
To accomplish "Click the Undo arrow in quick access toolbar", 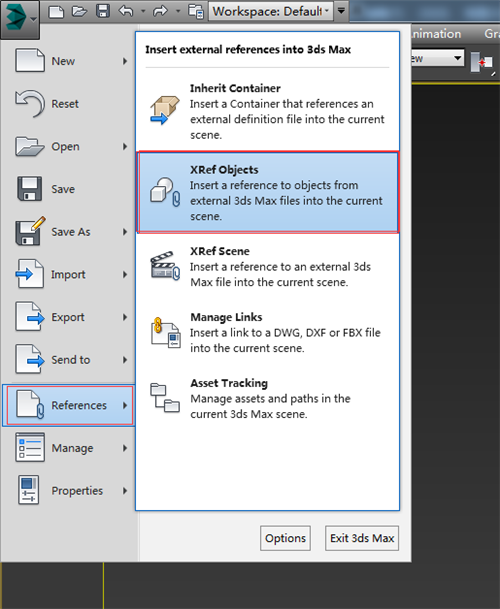I will [126, 11].
